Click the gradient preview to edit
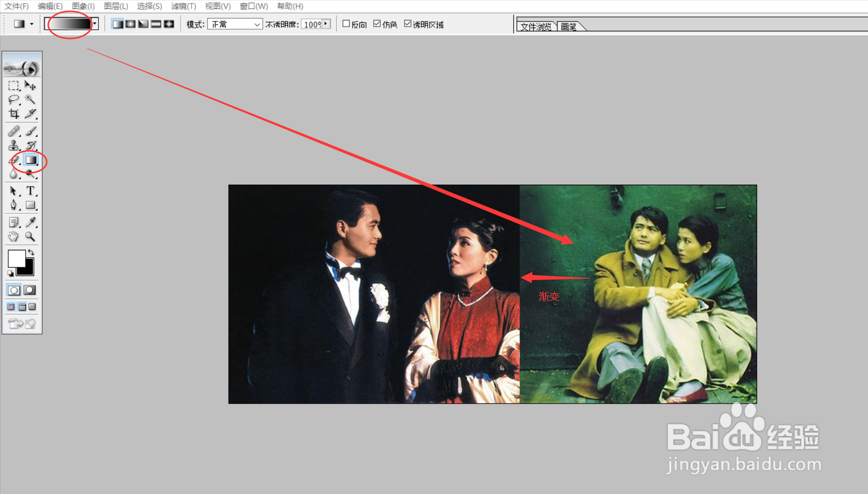 click(68, 24)
